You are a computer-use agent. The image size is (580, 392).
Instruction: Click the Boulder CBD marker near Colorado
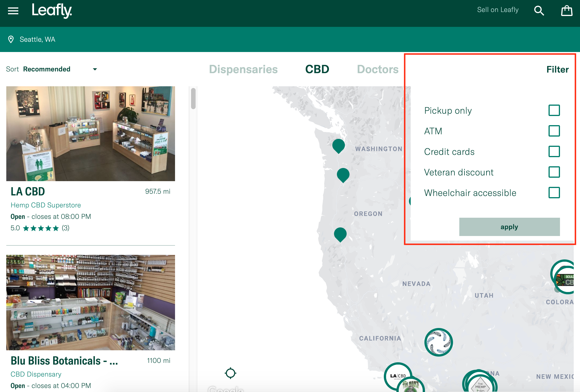pos(565,280)
